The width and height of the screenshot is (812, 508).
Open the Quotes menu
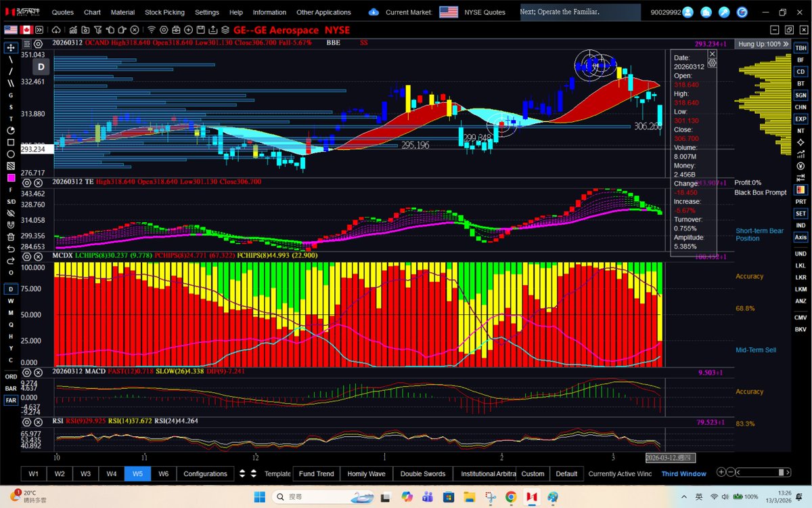(x=63, y=12)
